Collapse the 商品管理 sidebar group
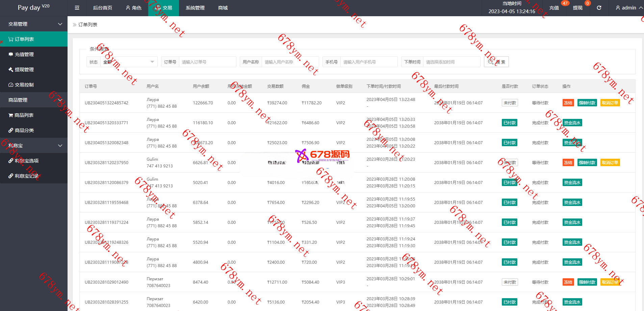Screen dimensions: 644x311 (60, 100)
